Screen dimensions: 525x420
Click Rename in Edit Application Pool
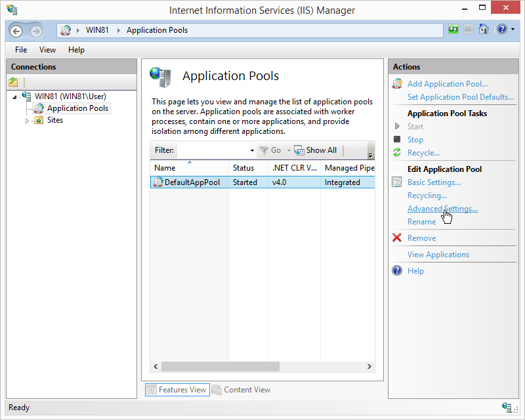coord(421,222)
